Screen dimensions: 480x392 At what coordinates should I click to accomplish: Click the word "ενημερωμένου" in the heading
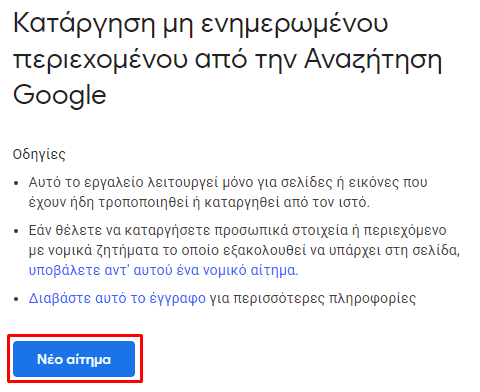pos(294,25)
